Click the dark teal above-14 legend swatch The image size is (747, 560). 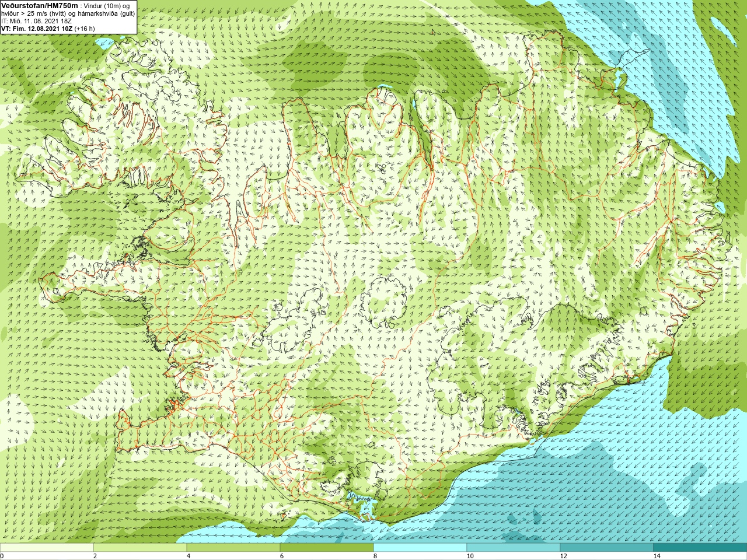click(x=700, y=548)
